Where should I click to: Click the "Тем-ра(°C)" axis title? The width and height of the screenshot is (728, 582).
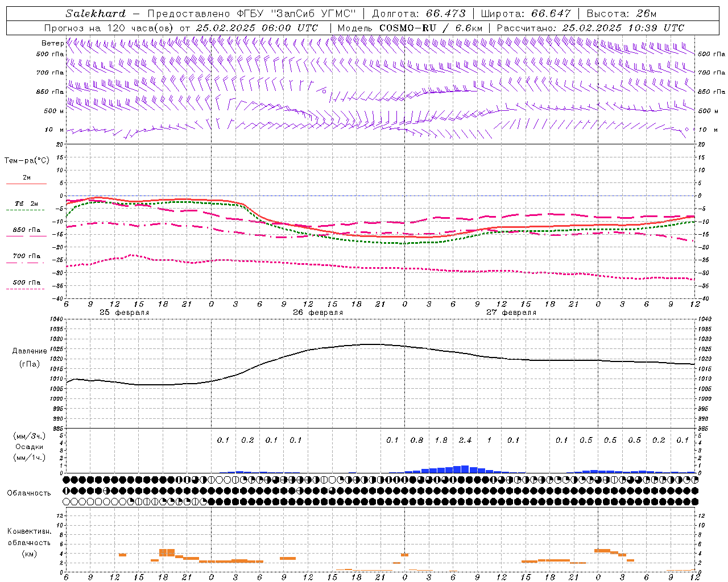point(27,161)
